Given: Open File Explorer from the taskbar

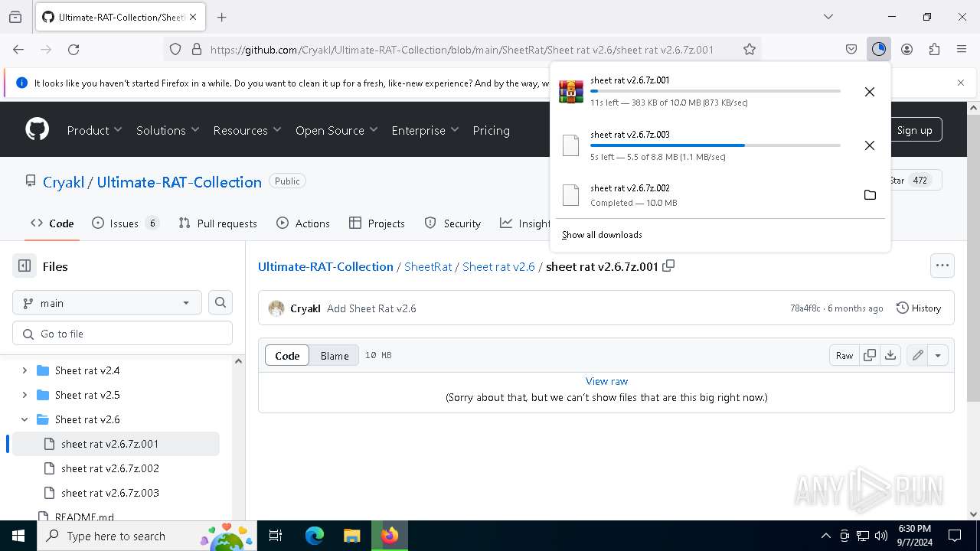Looking at the screenshot, I should point(351,536).
